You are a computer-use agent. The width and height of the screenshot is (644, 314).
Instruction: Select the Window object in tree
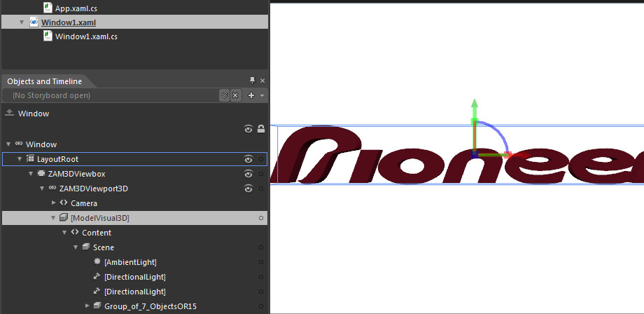(41, 144)
